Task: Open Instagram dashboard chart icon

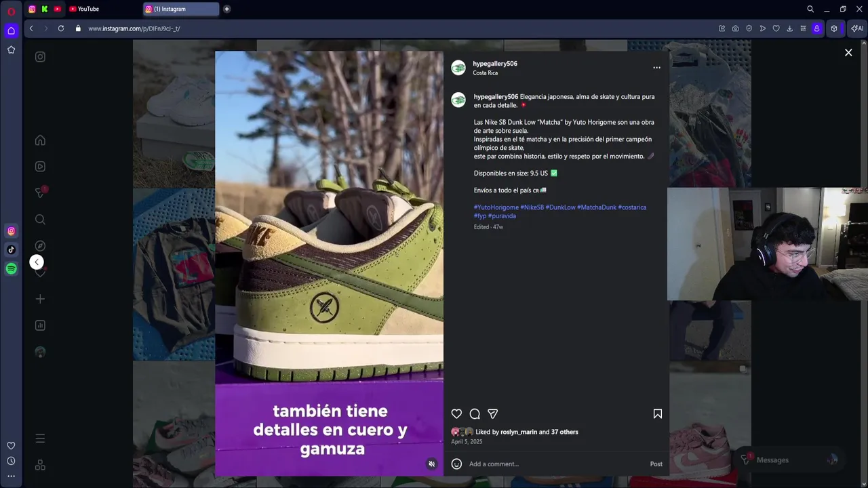Action: click(40, 325)
